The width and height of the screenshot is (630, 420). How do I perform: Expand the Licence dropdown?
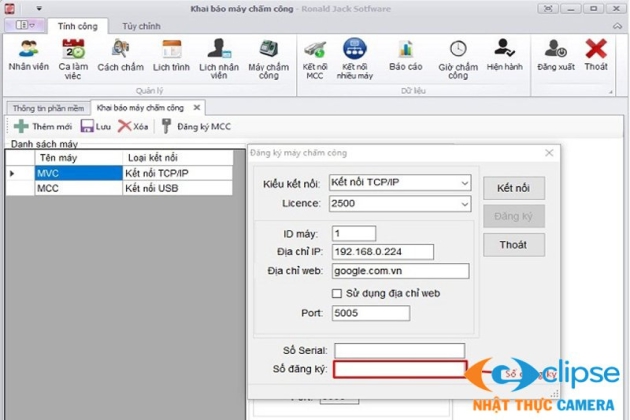464,204
